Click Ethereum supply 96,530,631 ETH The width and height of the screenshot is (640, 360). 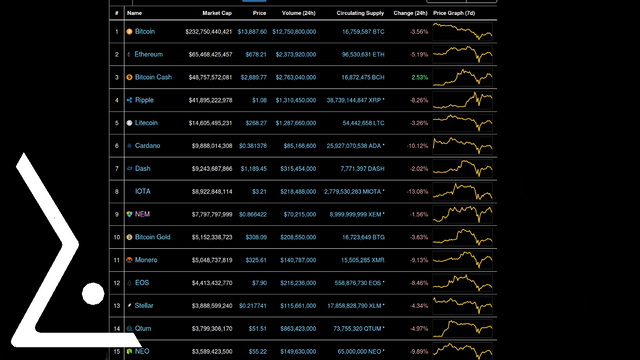tap(363, 54)
